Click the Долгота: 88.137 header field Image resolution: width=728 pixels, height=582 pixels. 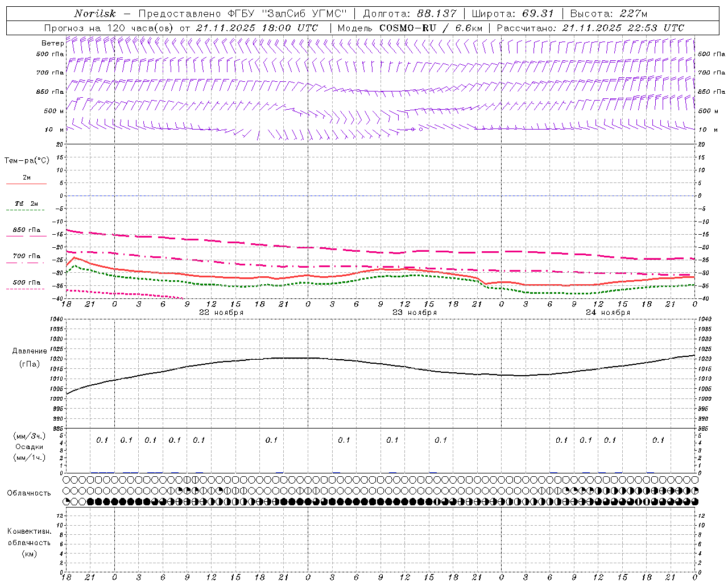[x=409, y=14]
